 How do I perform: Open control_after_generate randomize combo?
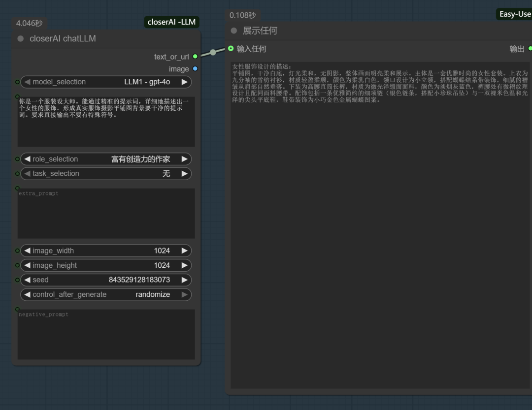[x=106, y=294]
